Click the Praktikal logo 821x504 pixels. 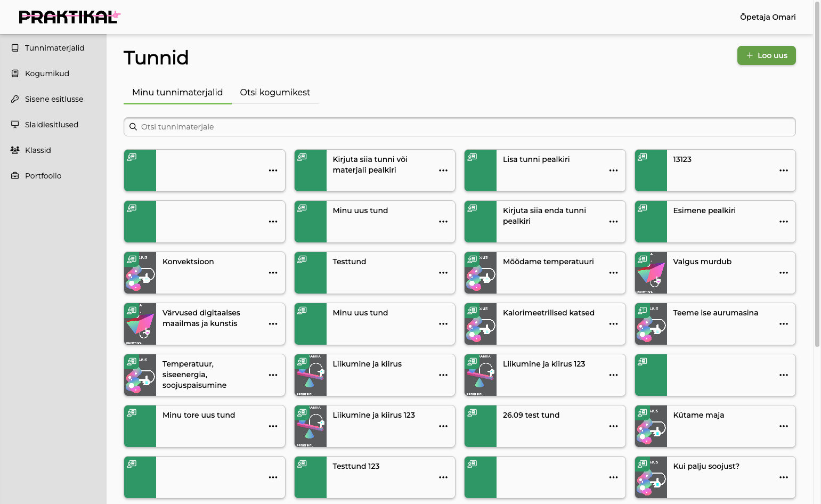70,17
